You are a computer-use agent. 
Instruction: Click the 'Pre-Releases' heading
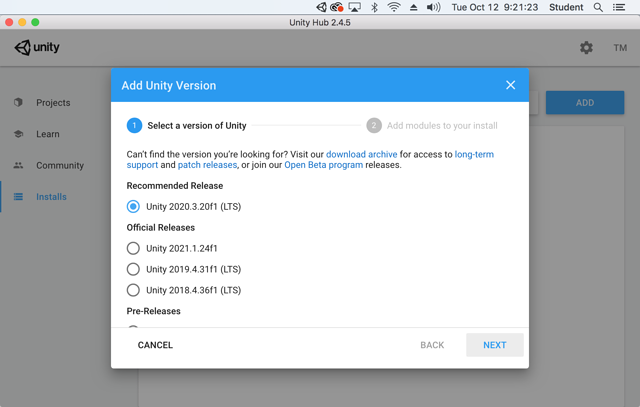tap(153, 311)
